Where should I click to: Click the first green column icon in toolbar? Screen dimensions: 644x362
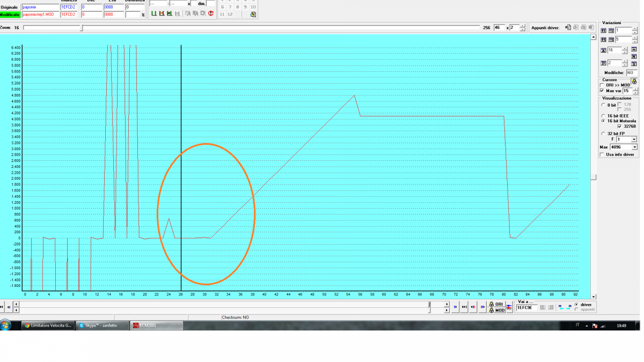point(154,13)
